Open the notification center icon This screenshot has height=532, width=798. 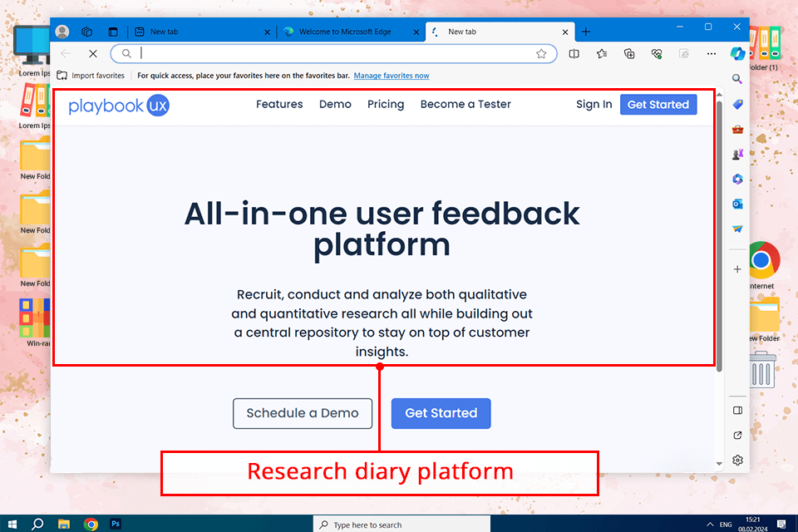[781, 524]
